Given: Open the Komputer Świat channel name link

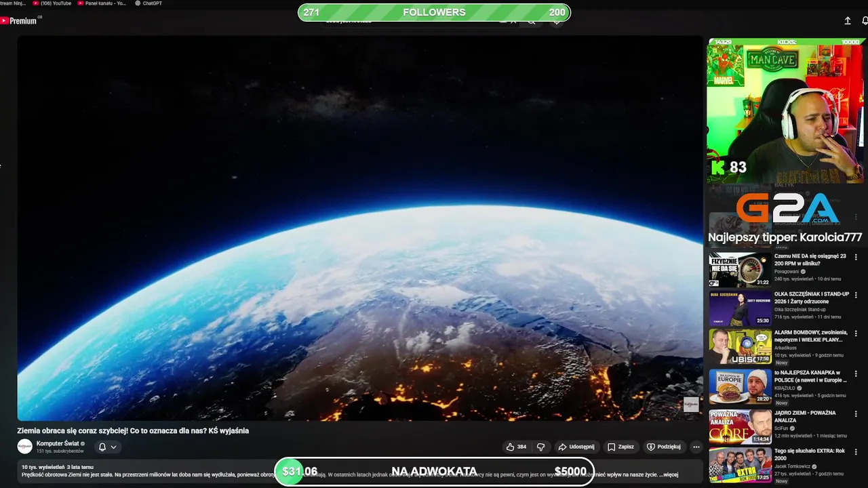Looking at the screenshot, I should point(58,443).
